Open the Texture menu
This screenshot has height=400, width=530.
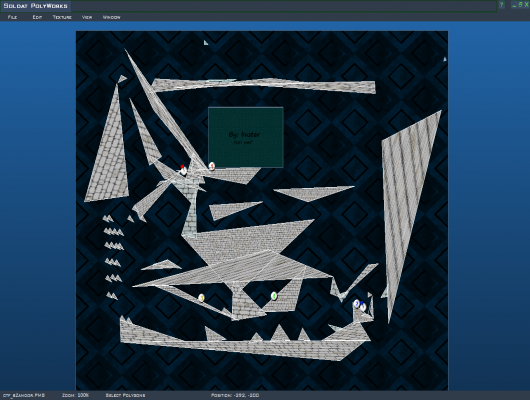coord(62,17)
